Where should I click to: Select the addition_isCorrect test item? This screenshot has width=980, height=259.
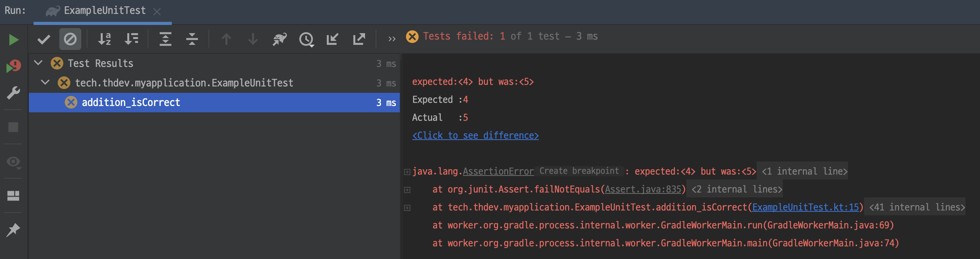[x=131, y=103]
